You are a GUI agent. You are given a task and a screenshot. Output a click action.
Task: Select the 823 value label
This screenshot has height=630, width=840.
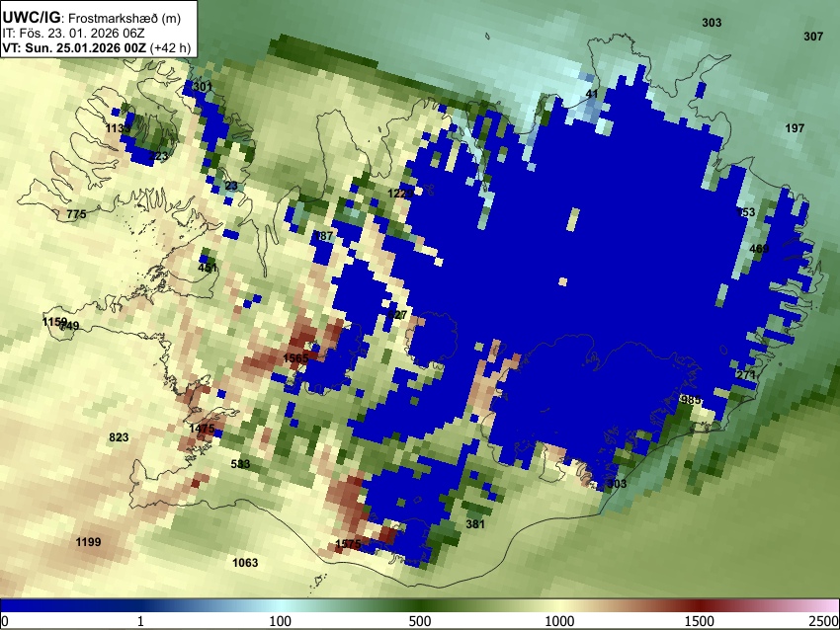(x=119, y=437)
